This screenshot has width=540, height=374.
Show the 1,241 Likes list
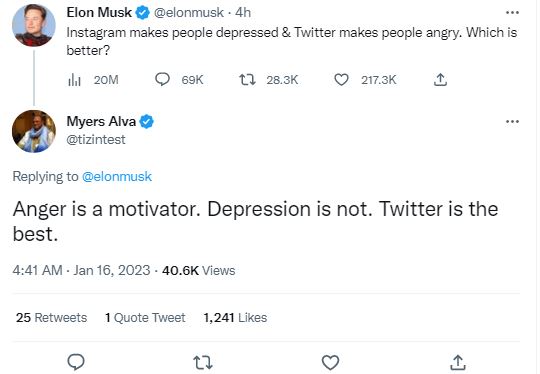pos(235,318)
